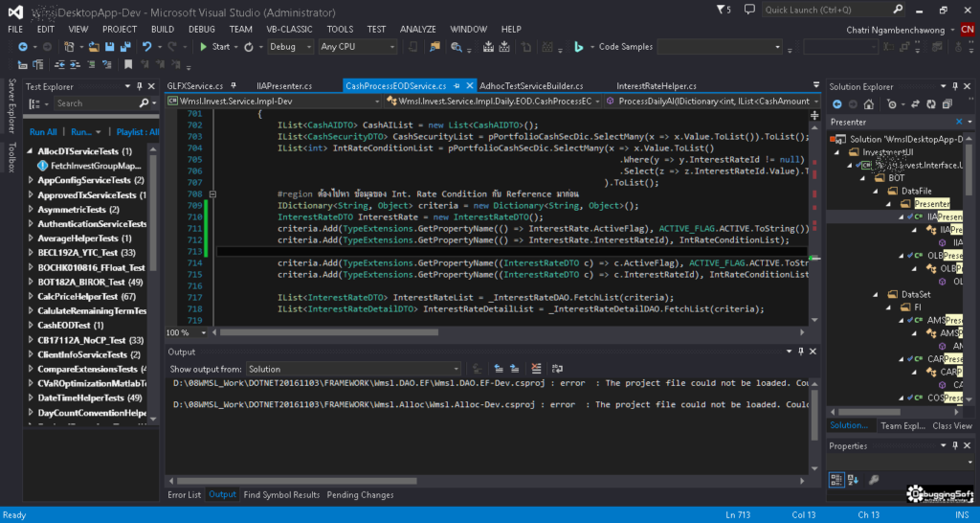980x523 pixels.
Task: Toggle bookmark on current line icon
Action: click(x=128, y=64)
